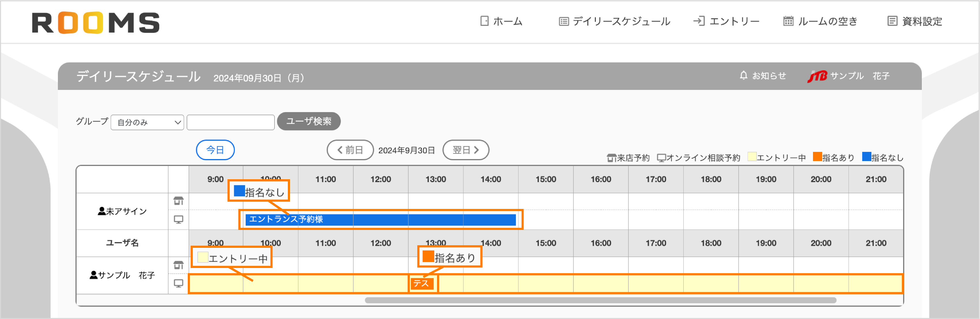980x319 pixels.
Task: Click the blue 指名なし color swatch in the legend
Action: pos(866,156)
